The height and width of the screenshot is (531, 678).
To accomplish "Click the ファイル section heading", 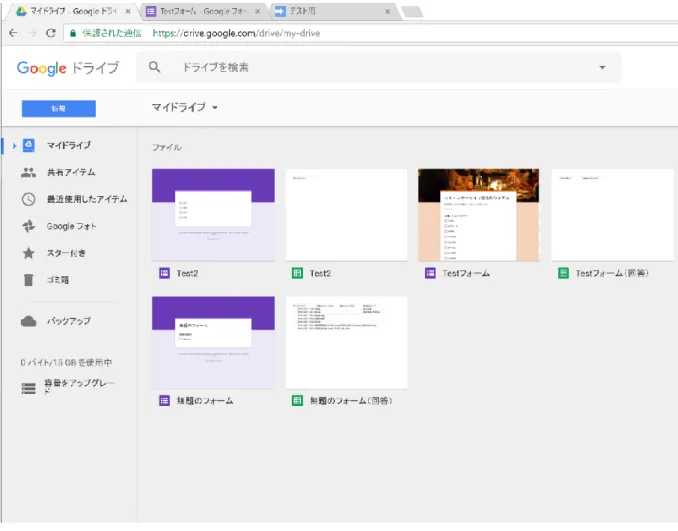I will click(166, 147).
